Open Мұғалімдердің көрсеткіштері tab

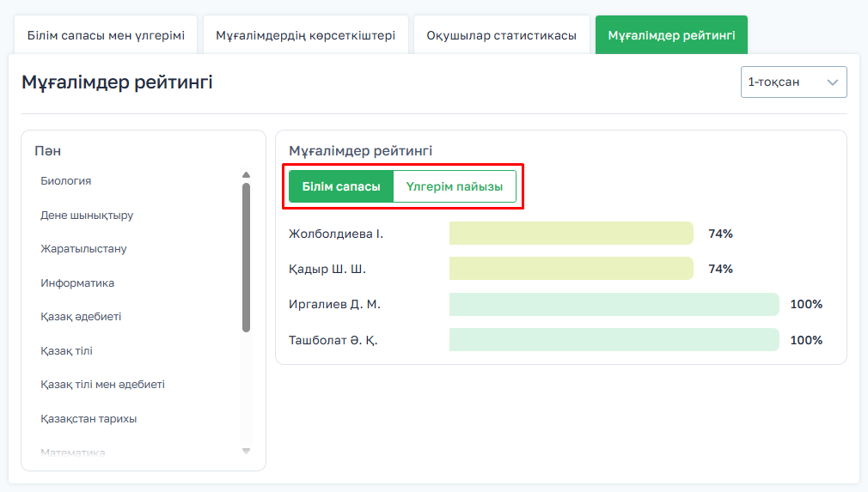click(305, 35)
